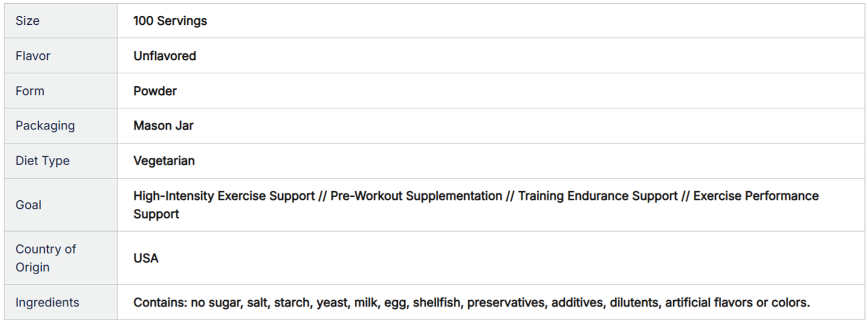Click "artificial flavors or colors" text
The image size is (868, 322).
click(737, 302)
